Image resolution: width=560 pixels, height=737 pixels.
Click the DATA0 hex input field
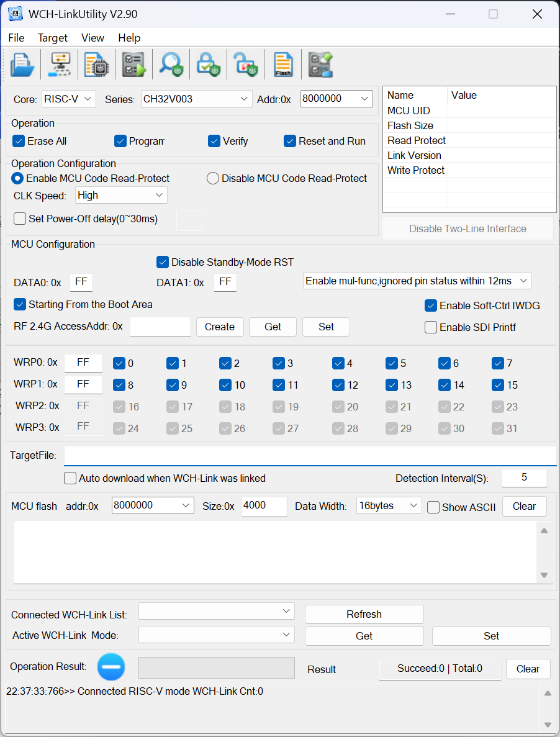click(81, 282)
